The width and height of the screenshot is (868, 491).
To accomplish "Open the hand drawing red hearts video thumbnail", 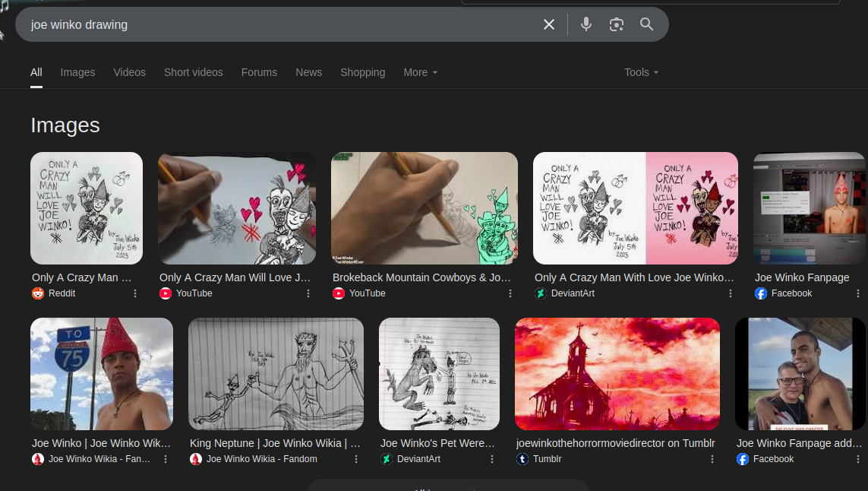I will [x=237, y=207].
